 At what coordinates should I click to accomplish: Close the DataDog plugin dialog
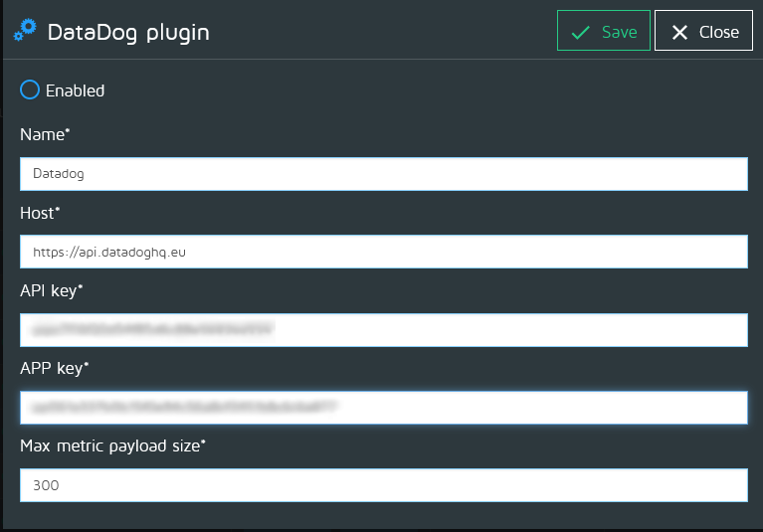(x=703, y=31)
